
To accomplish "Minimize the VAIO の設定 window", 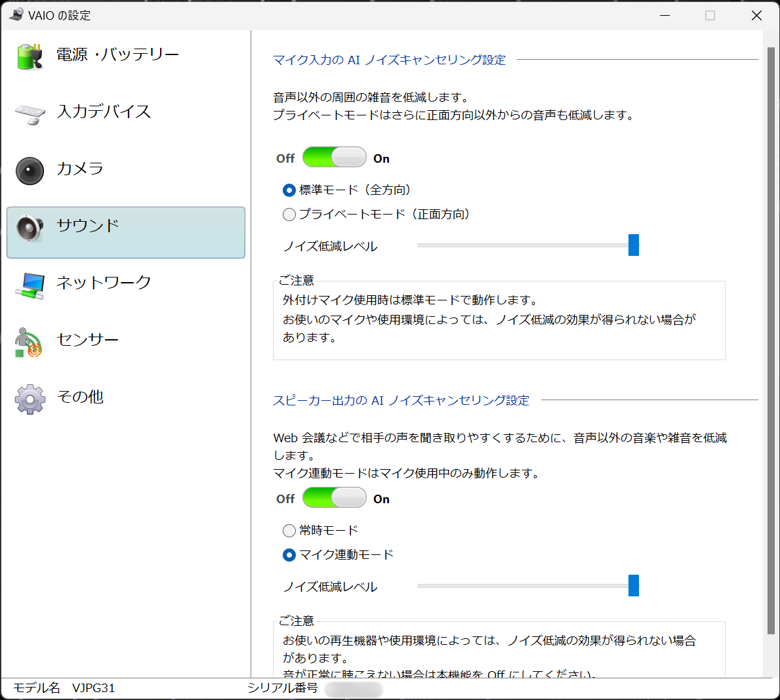I will pos(665,16).
